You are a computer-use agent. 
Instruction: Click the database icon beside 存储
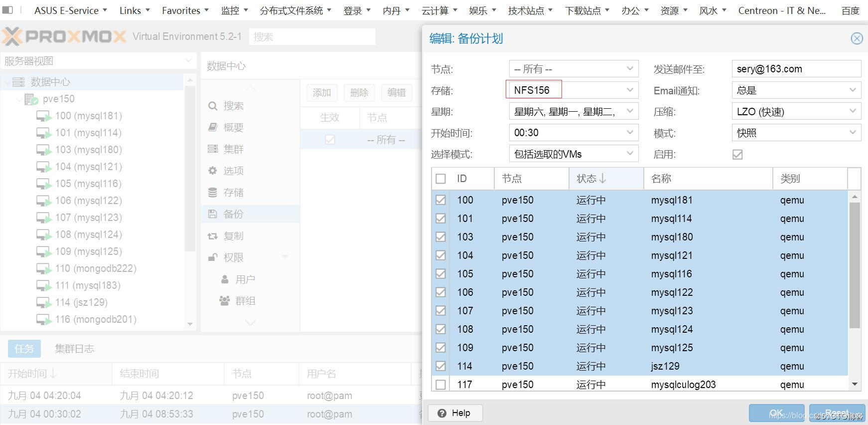click(213, 192)
